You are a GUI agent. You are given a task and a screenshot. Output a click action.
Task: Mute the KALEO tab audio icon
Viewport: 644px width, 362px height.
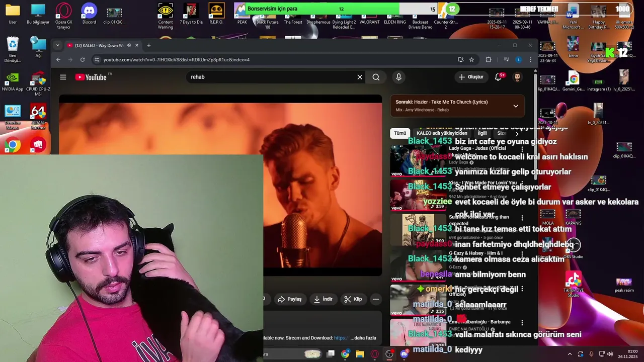[129, 45]
